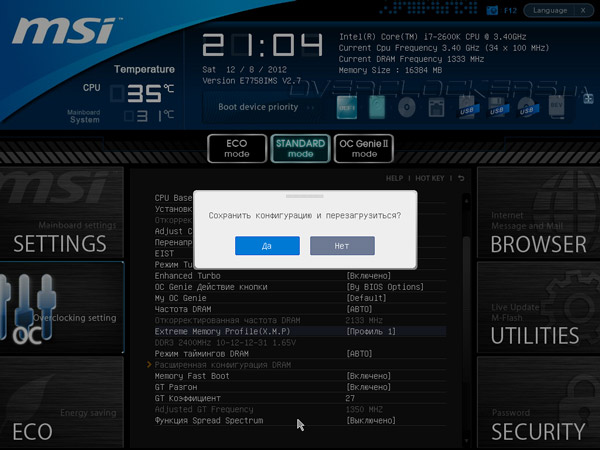The image size is (600, 450).
Task: Click the dialog's top drag handle bar
Action: pos(305,196)
